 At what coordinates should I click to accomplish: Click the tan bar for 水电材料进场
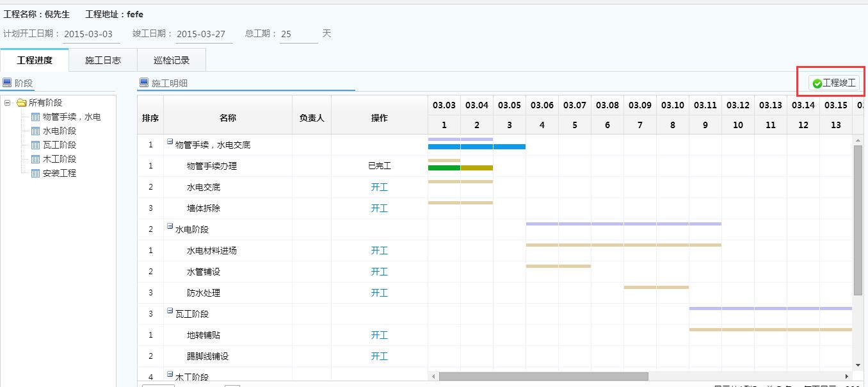(x=623, y=245)
